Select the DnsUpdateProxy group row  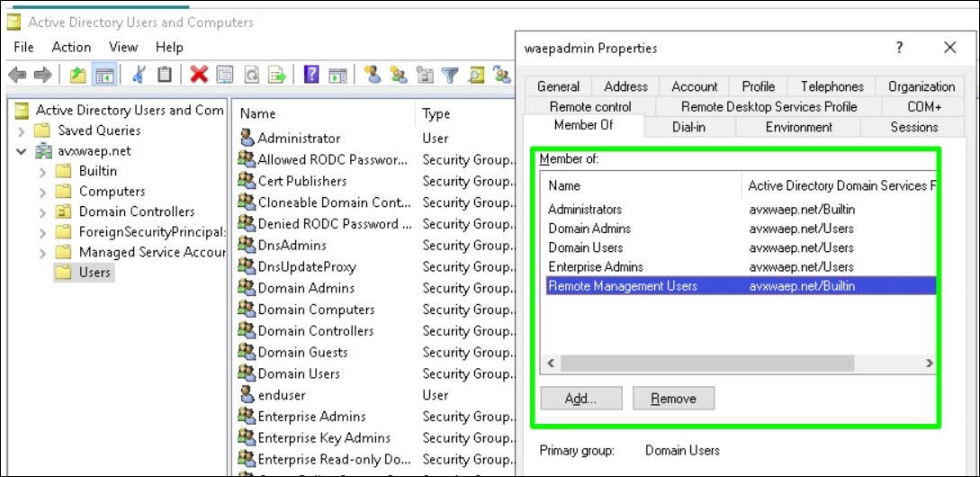pos(374,267)
